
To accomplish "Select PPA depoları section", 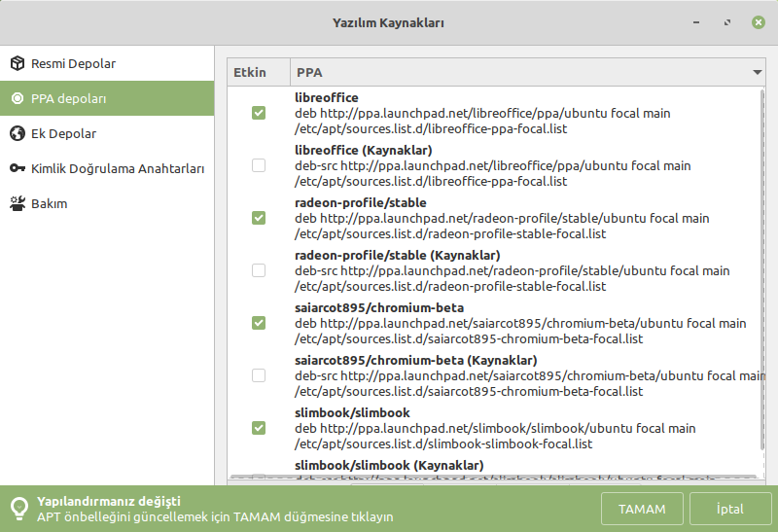I will coord(107,98).
